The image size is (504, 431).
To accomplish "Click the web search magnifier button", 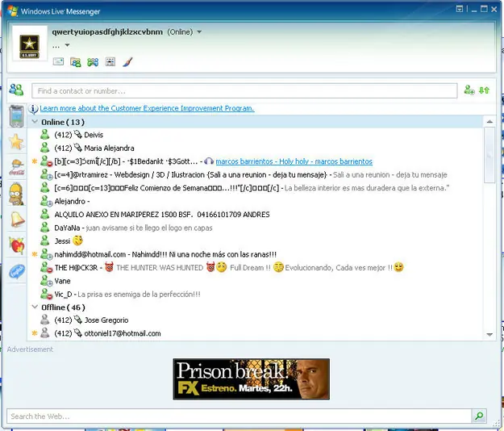I will [479, 416].
